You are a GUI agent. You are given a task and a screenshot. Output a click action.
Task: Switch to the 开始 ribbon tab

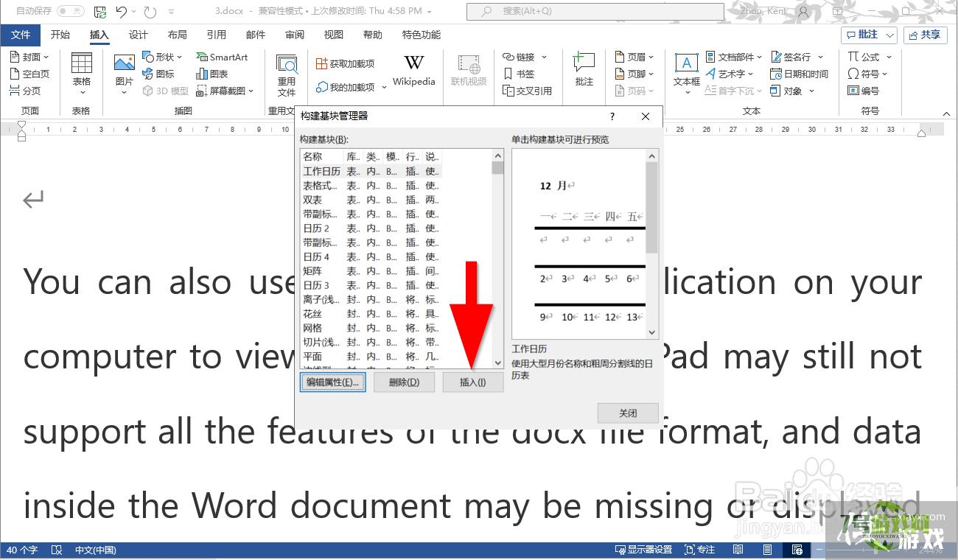click(x=60, y=35)
